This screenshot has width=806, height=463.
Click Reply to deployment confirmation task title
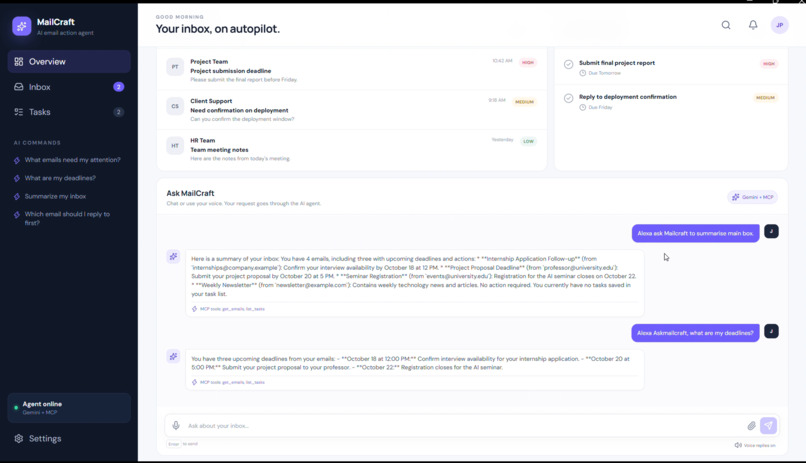point(628,97)
